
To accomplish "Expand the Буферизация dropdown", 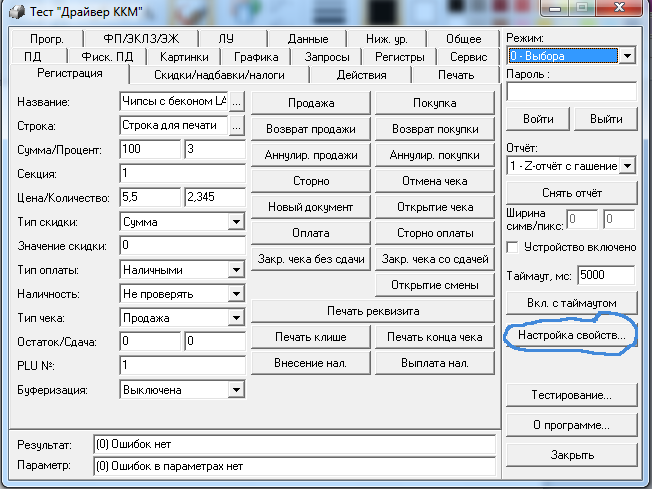I will 236,390.
